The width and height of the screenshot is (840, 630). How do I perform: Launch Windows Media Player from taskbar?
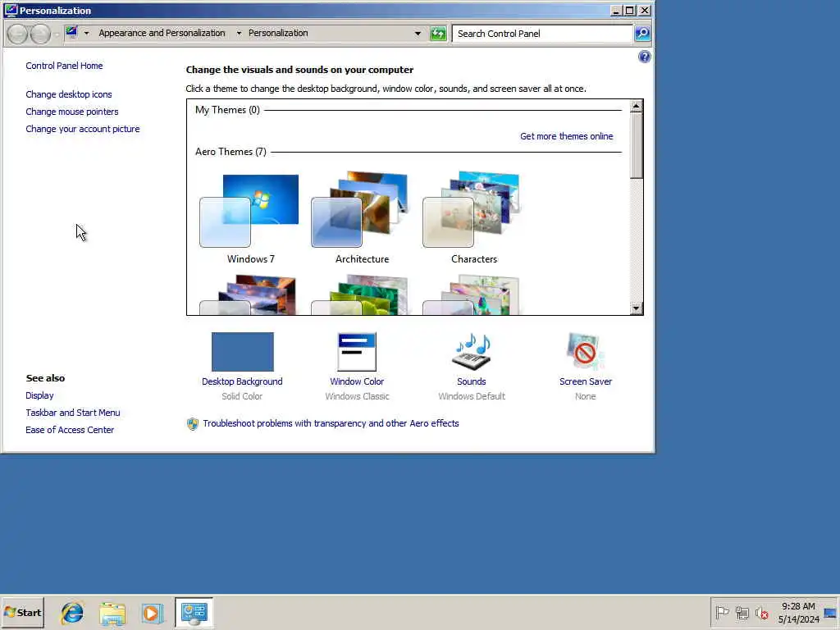pyautogui.click(x=152, y=613)
